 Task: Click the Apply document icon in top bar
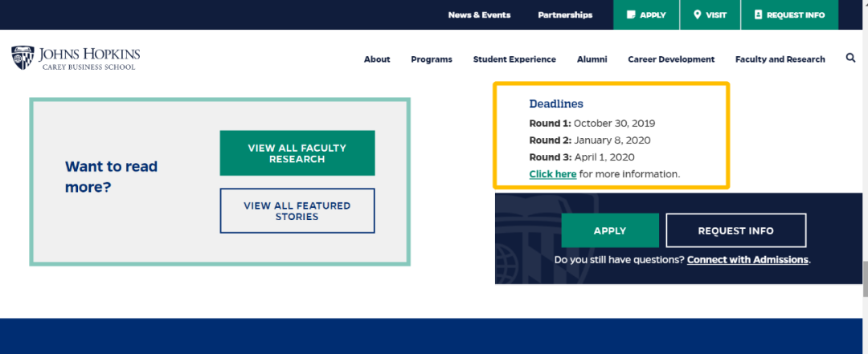[x=631, y=15]
